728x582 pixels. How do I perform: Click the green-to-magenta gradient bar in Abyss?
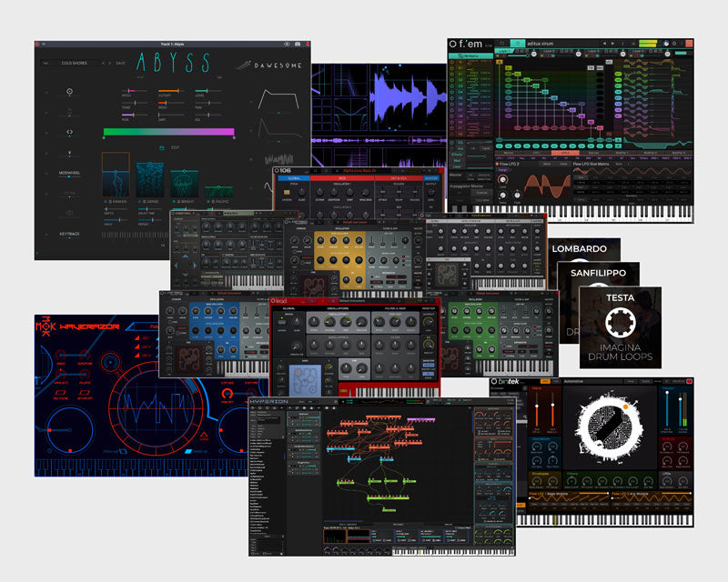[168, 132]
